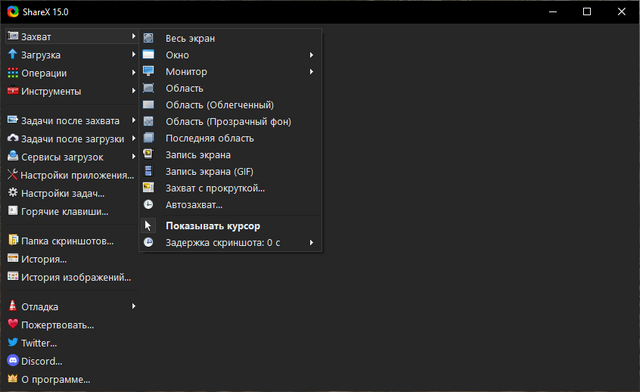Click the clock icon next to Автозахват
Viewport: 640px width, 392px height.
[148, 205]
